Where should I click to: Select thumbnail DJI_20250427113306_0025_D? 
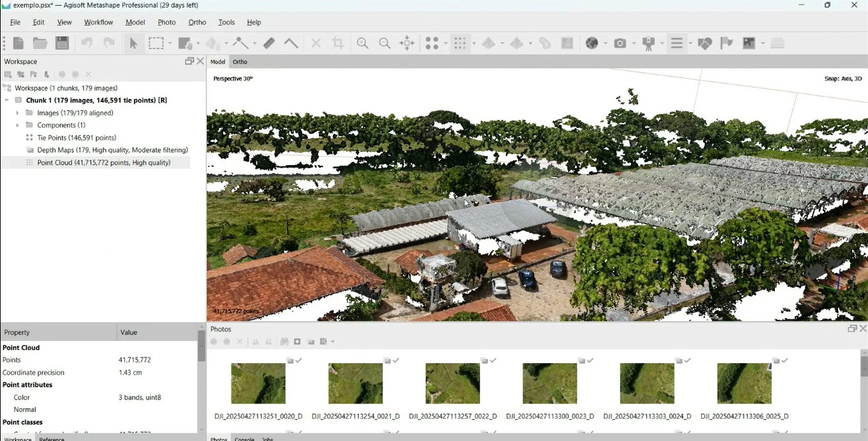(x=744, y=383)
